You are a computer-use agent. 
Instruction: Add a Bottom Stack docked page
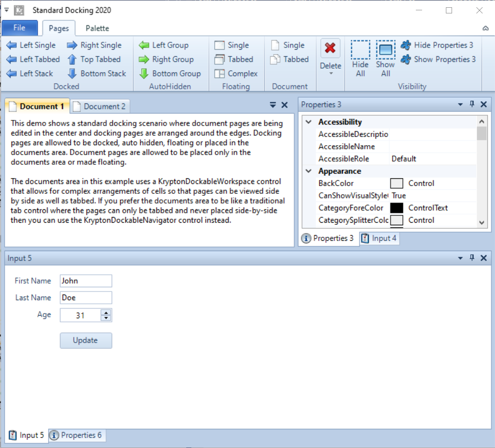click(x=97, y=73)
